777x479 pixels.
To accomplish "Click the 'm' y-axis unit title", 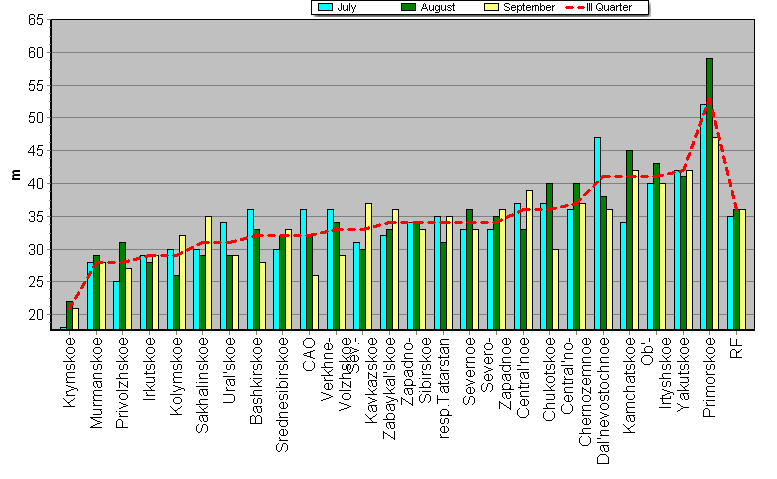I will point(16,174).
